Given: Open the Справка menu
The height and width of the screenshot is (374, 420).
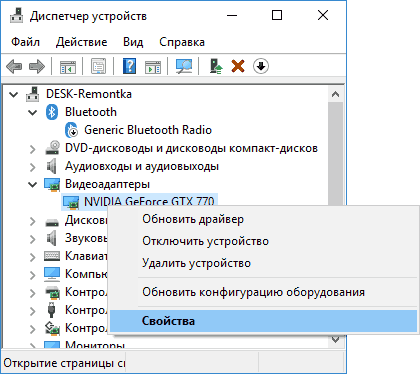Looking at the screenshot, I should point(182,42).
